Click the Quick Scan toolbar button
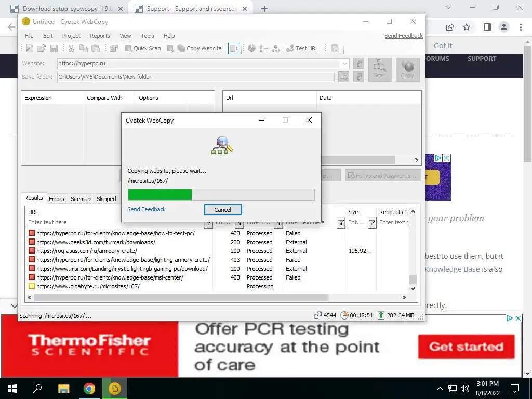This screenshot has height=399, width=532. 143,48
